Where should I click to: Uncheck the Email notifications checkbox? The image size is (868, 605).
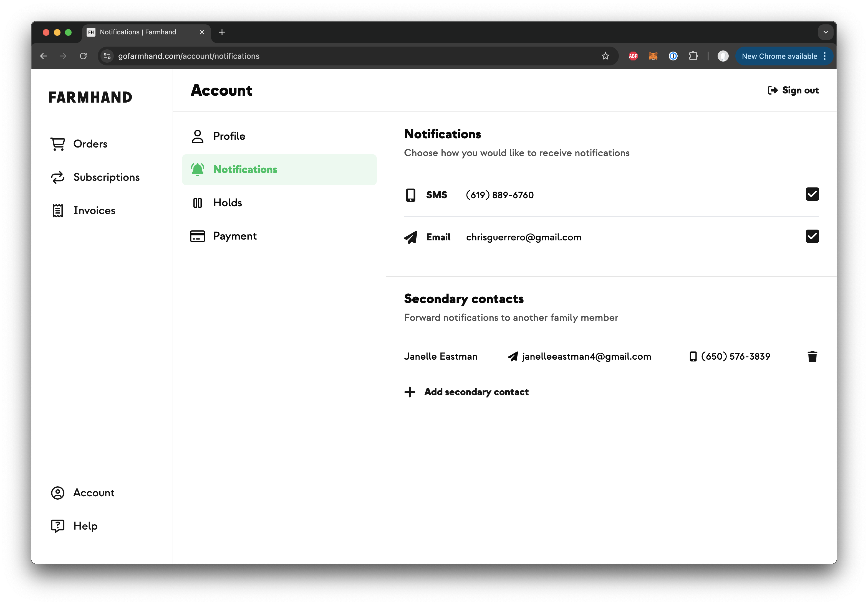tap(812, 237)
